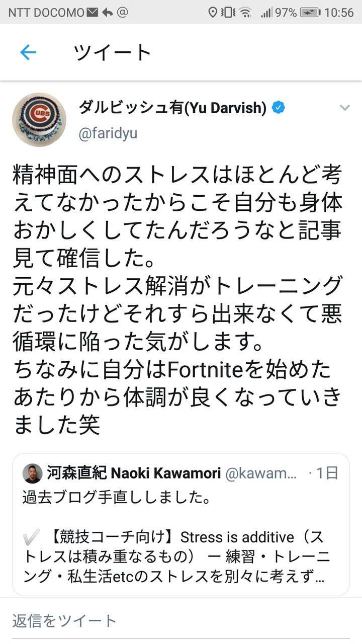Tap the location pin status icon

[213, 12]
